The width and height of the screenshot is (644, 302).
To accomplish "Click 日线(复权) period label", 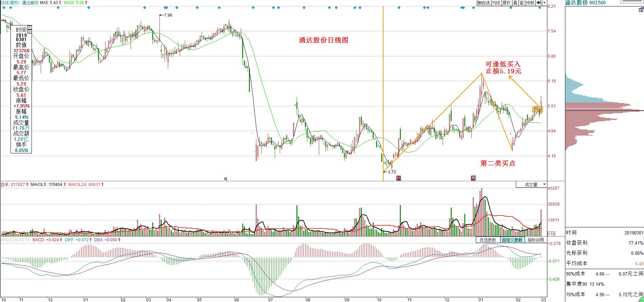I will click(x=11, y=3).
